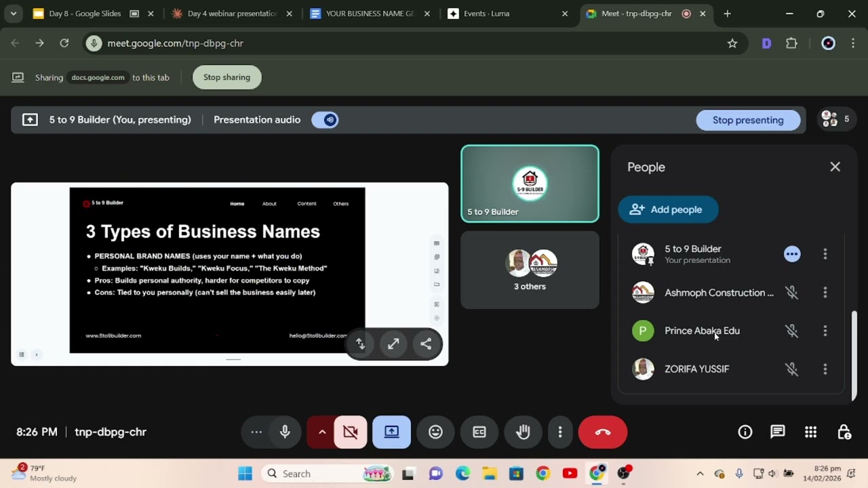Open the emoji reactions button
The width and height of the screenshot is (868, 488).
(435, 432)
